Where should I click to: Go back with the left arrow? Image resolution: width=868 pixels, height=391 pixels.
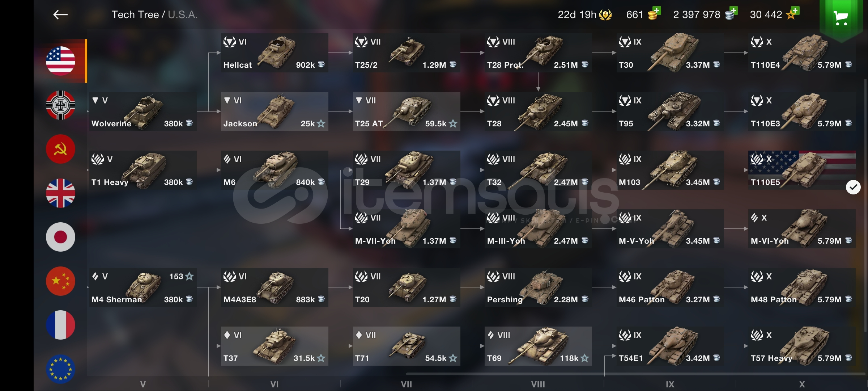click(60, 14)
